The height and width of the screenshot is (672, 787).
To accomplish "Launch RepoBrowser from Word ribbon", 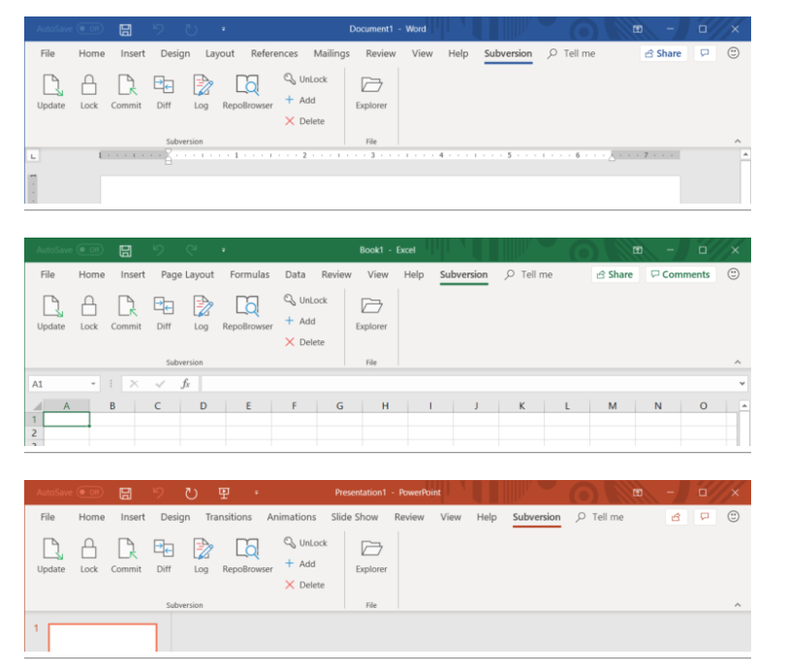I will [x=247, y=91].
